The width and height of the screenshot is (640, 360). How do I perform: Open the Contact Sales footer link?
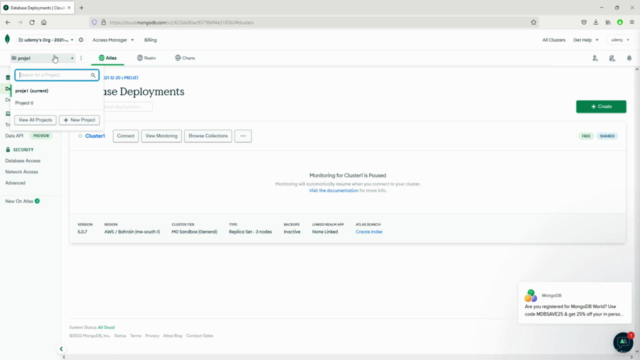[x=200, y=336]
